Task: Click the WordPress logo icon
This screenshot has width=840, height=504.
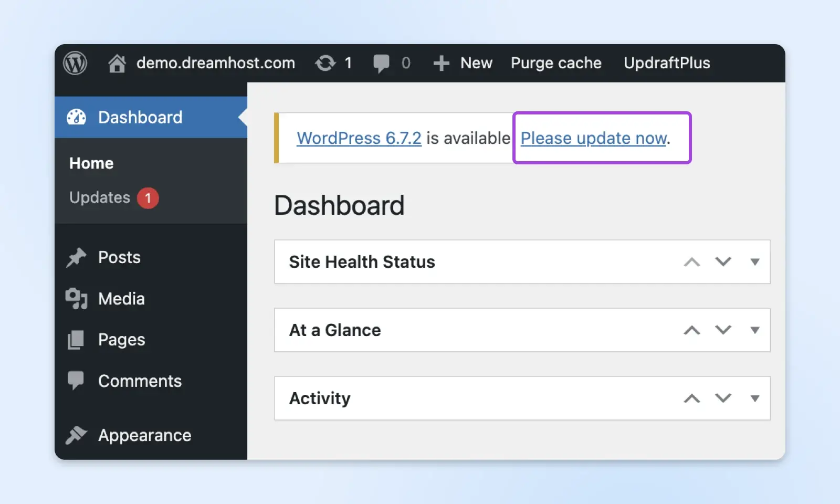Action: coord(75,64)
